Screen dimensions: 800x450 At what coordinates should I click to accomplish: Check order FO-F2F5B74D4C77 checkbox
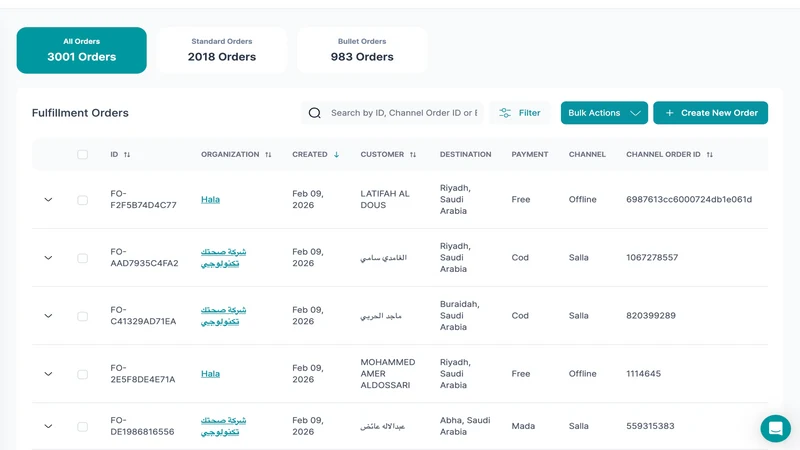[x=82, y=200]
